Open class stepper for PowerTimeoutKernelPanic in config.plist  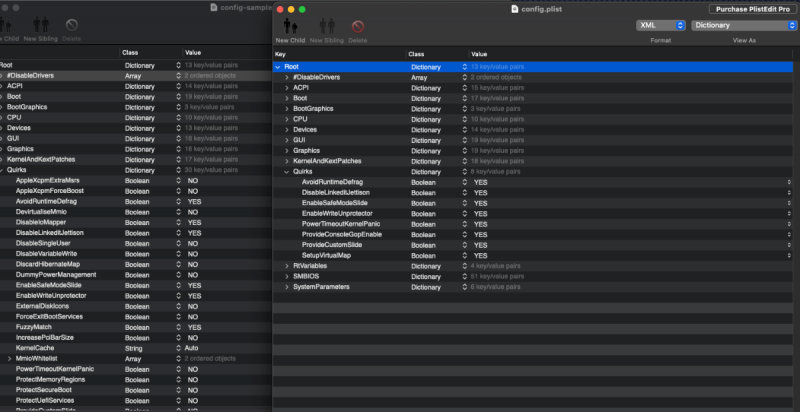click(463, 224)
